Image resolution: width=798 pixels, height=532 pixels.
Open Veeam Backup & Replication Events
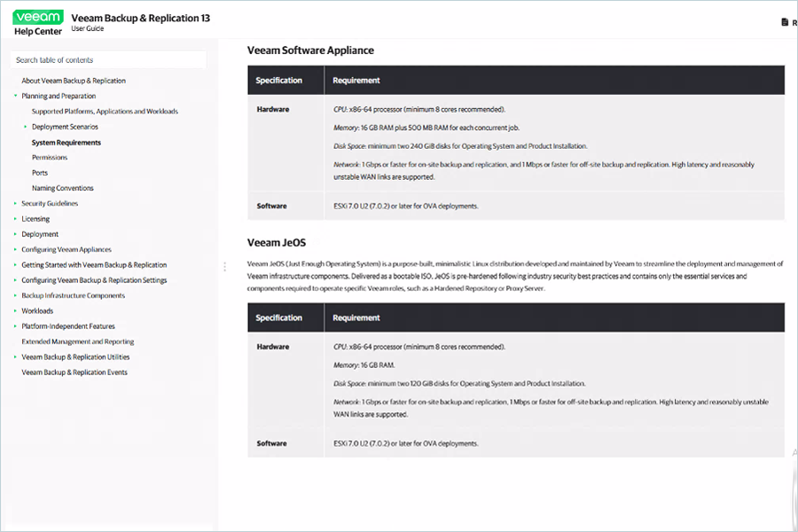pyautogui.click(x=74, y=372)
